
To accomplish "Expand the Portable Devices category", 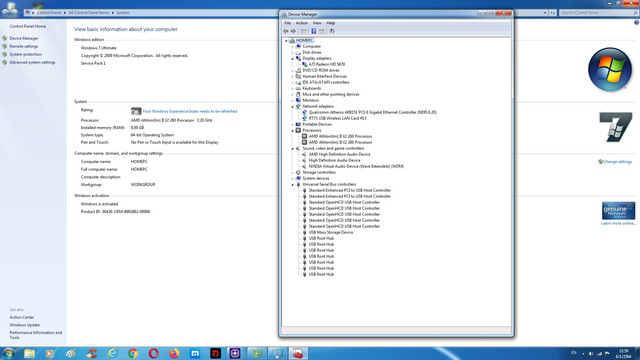I will (293, 124).
